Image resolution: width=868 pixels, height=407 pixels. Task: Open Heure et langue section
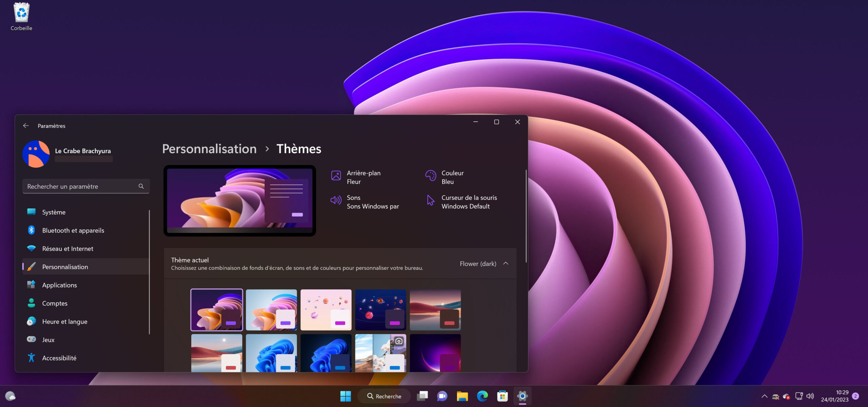pyautogui.click(x=86, y=321)
